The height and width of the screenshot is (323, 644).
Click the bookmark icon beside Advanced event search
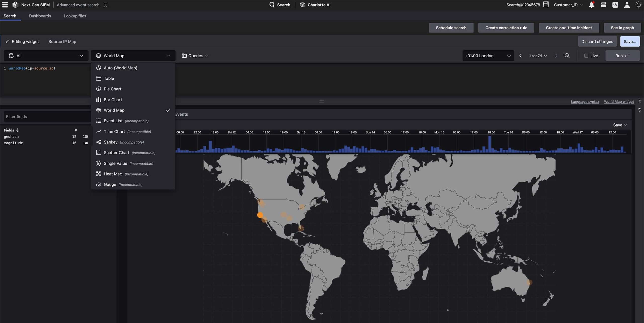(x=105, y=5)
